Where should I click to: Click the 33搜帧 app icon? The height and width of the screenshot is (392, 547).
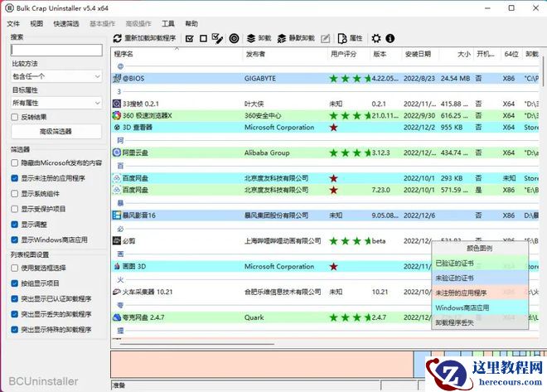click(x=117, y=104)
